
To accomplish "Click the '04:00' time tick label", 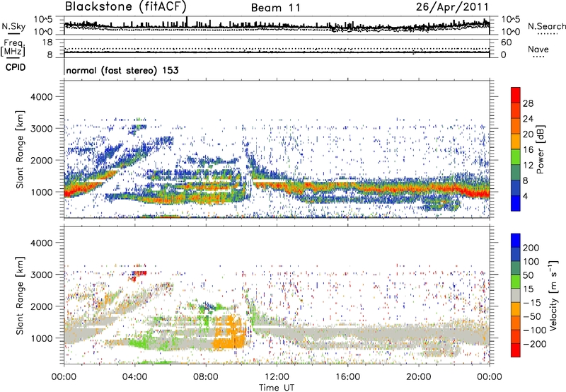I will 134,377.
